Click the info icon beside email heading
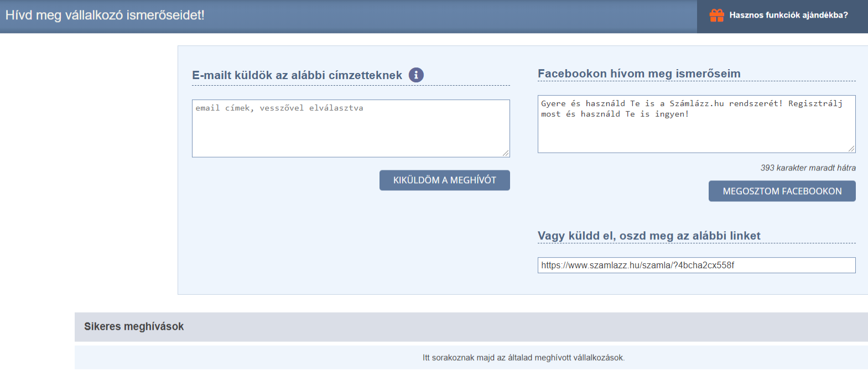Viewport: 868px width, 375px height. 416,75
